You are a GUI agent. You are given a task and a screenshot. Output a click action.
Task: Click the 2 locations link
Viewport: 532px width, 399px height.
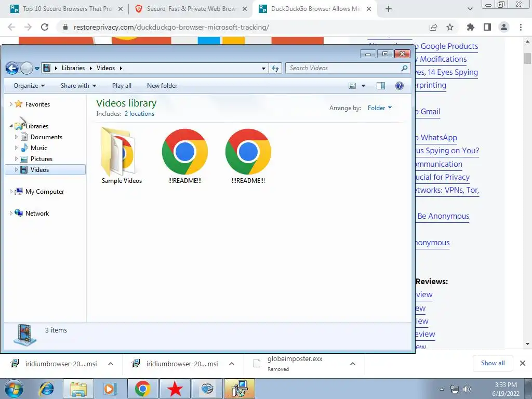click(x=139, y=114)
